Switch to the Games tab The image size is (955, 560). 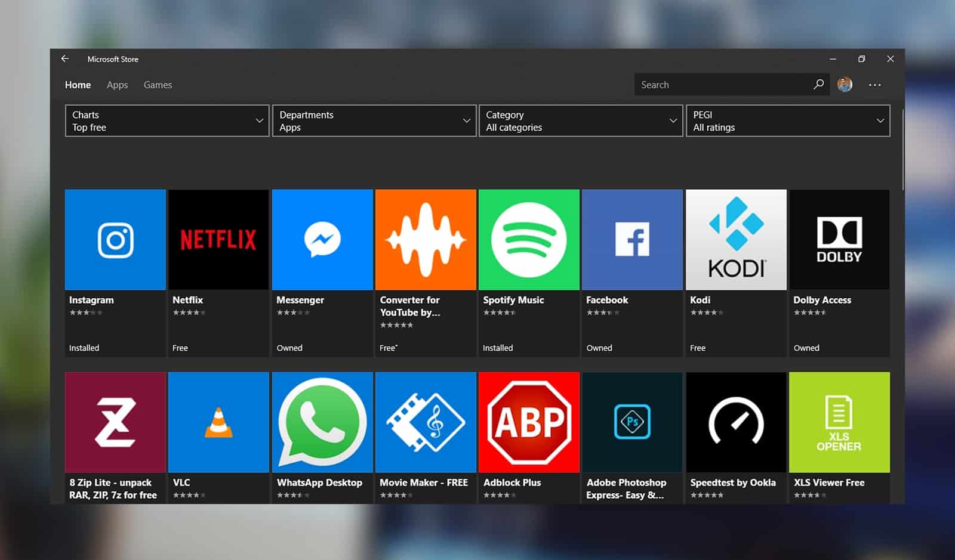click(158, 85)
